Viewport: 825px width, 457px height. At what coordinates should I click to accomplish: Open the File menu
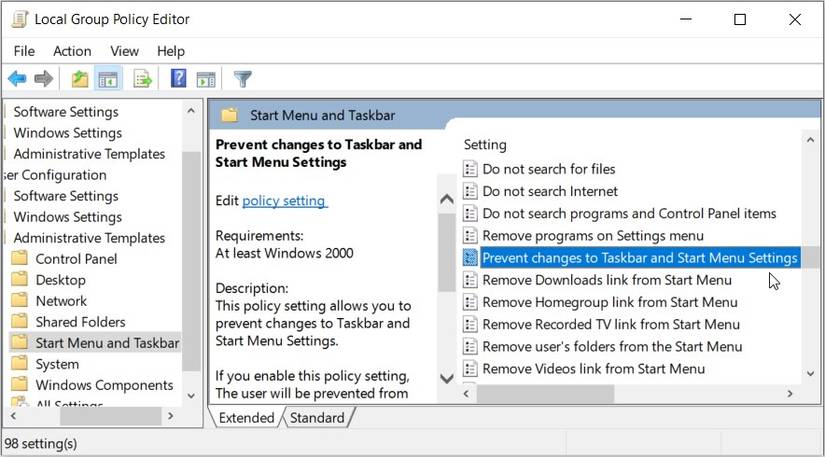(24, 51)
